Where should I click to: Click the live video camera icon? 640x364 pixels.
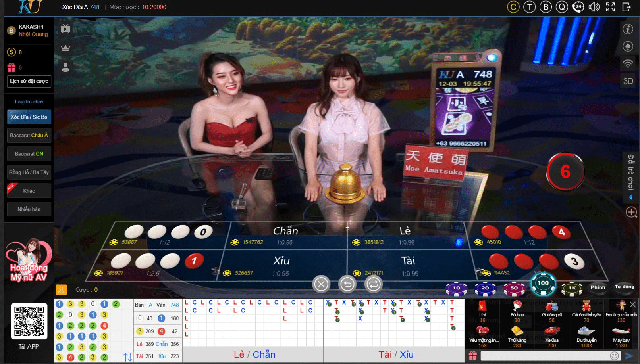point(66,29)
